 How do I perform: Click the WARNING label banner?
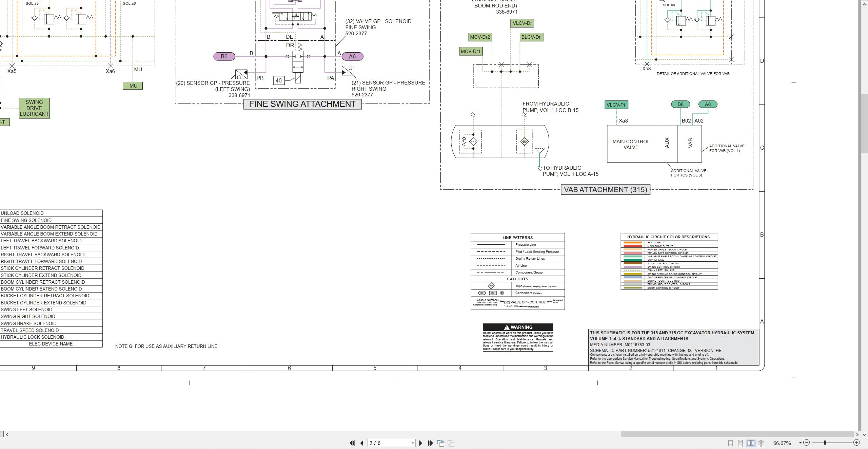pyautogui.click(x=518, y=327)
